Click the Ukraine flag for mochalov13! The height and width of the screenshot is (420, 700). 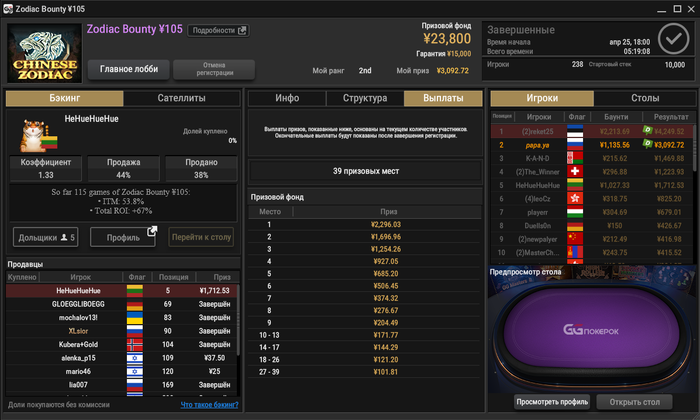(x=135, y=318)
